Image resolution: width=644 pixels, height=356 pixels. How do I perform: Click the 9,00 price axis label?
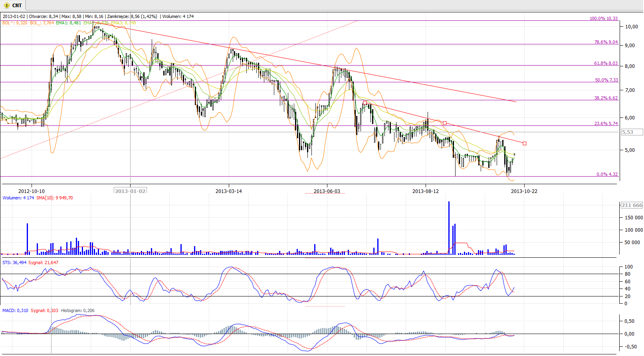tap(630, 46)
